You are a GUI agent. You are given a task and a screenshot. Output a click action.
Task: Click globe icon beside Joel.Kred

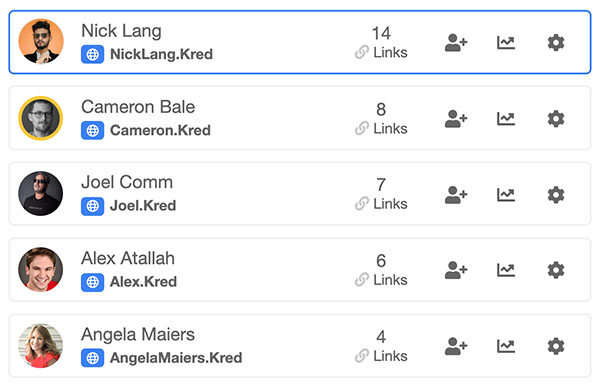pyautogui.click(x=92, y=206)
